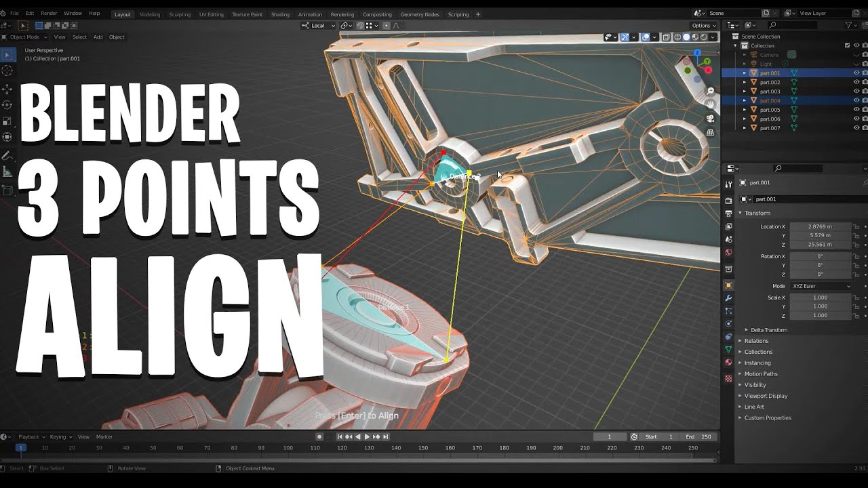868x488 pixels.
Task: Select the Transform tool in left toolbar
Action: click(x=7, y=137)
